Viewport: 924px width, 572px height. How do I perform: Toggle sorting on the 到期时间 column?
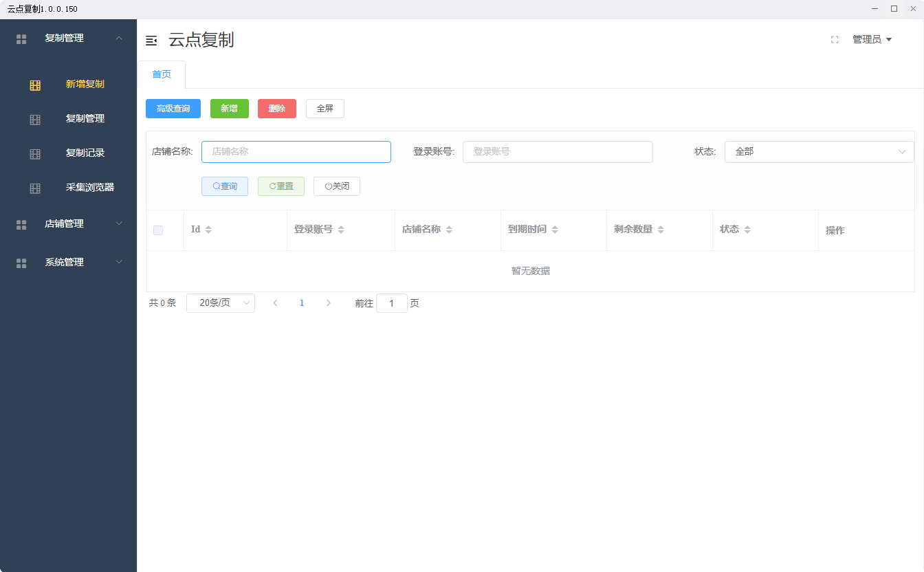pos(555,230)
